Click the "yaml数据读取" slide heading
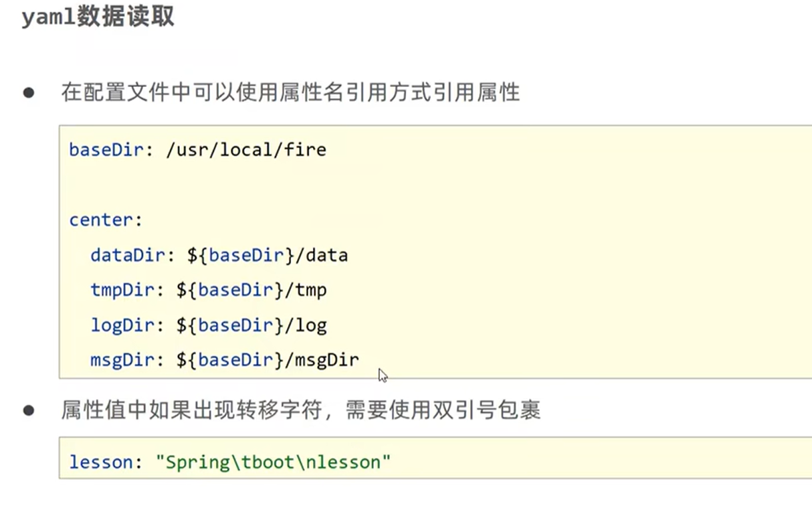Viewport: 812px width, 508px height. tap(98, 17)
